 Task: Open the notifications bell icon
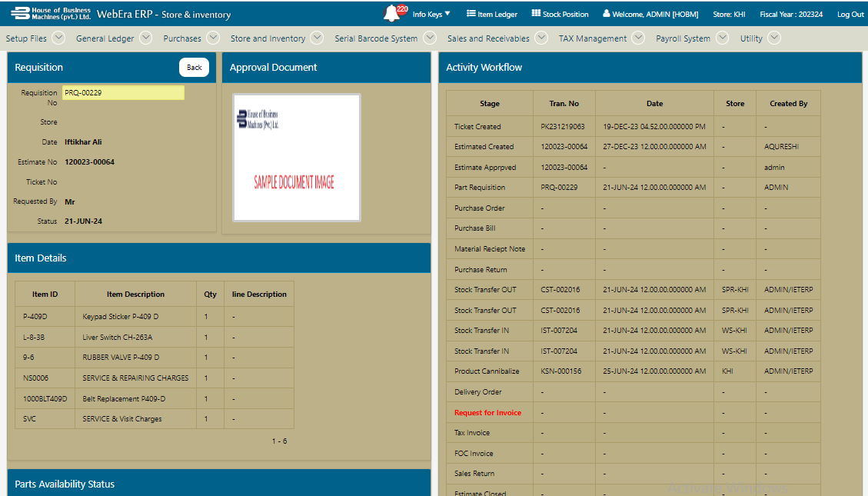[392, 13]
